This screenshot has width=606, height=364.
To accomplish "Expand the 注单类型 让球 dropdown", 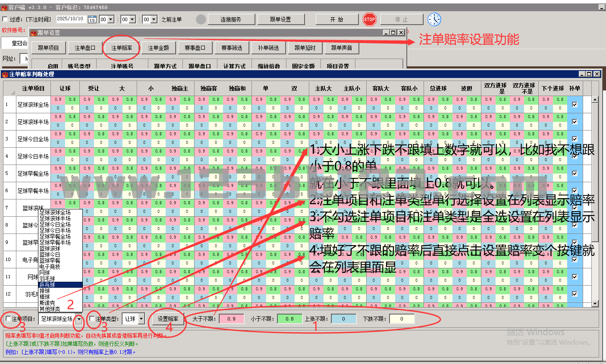I will pyautogui.click(x=141, y=319).
